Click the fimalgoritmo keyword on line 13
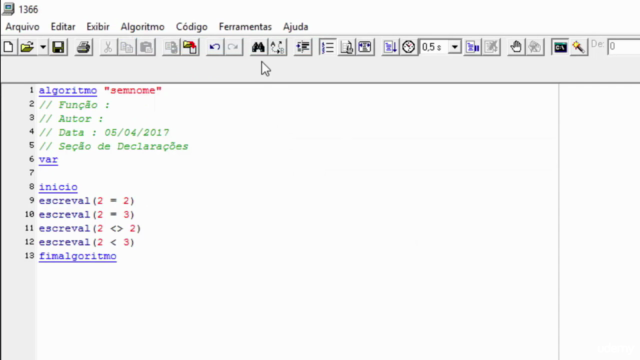Screen dimensions: 640x360 78,256
